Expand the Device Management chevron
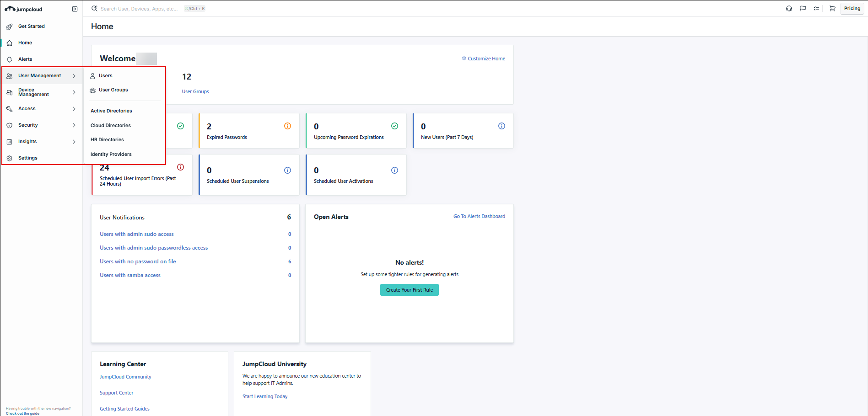 pyautogui.click(x=74, y=92)
